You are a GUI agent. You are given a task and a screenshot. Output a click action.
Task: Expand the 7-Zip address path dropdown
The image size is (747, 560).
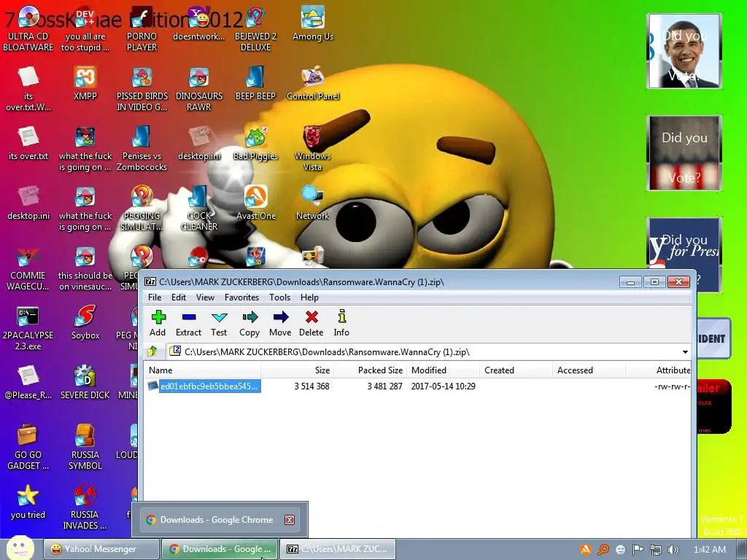685,352
